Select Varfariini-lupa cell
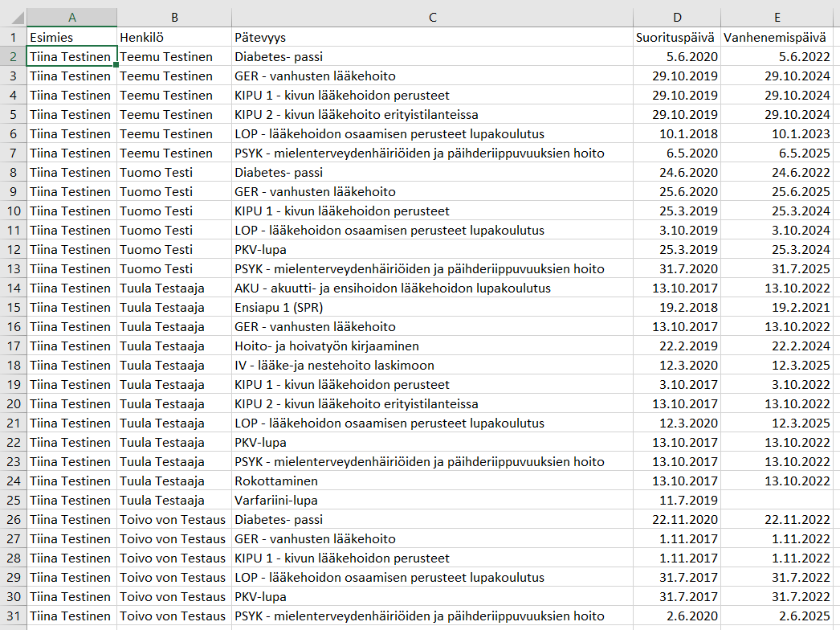 [x=432, y=501]
